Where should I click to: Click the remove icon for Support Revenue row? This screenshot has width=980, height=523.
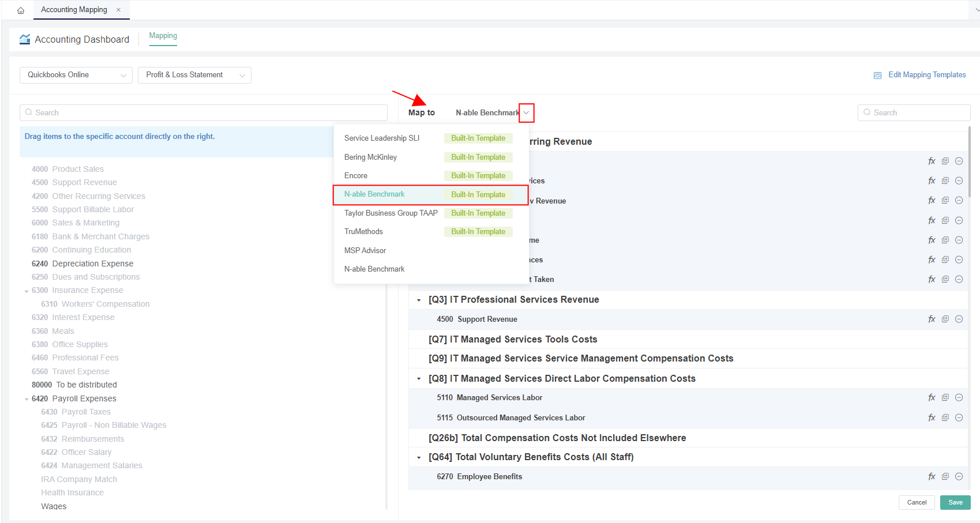click(x=959, y=319)
